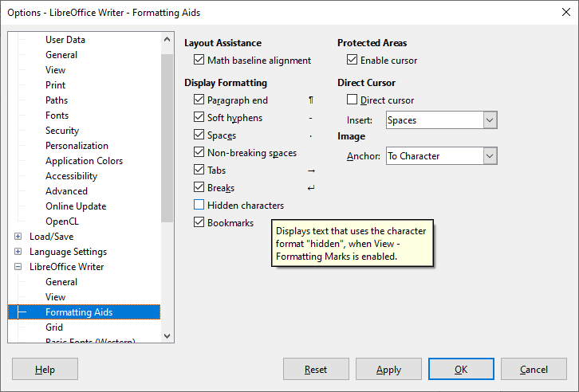
Task: Click tree scrollbar up arrow
Action: (x=167, y=40)
